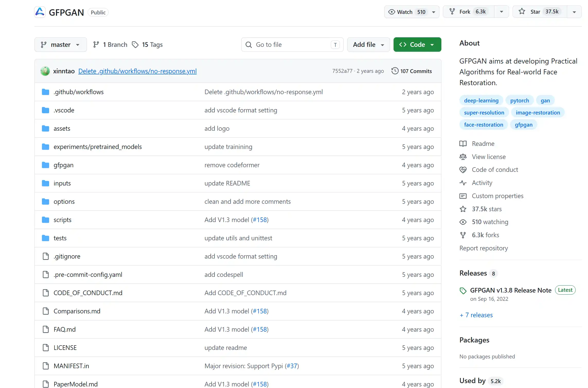Expand the Watch options dropdown arrow

tap(434, 12)
